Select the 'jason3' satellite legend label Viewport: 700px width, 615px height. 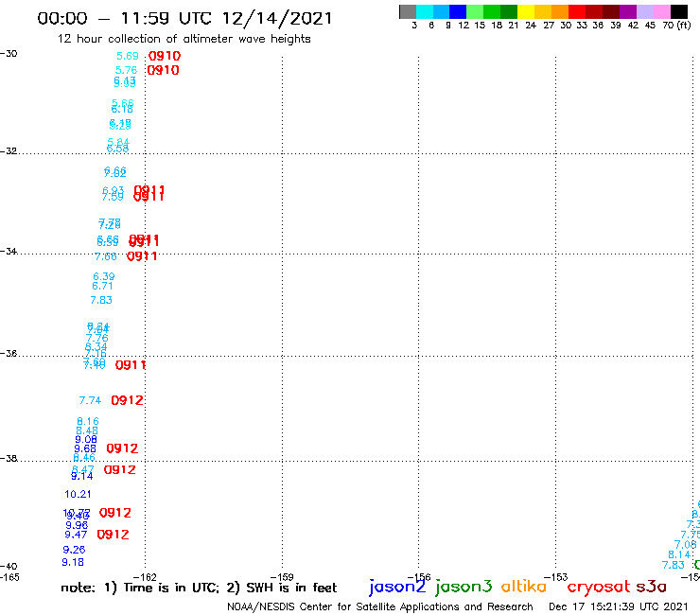point(464,587)
